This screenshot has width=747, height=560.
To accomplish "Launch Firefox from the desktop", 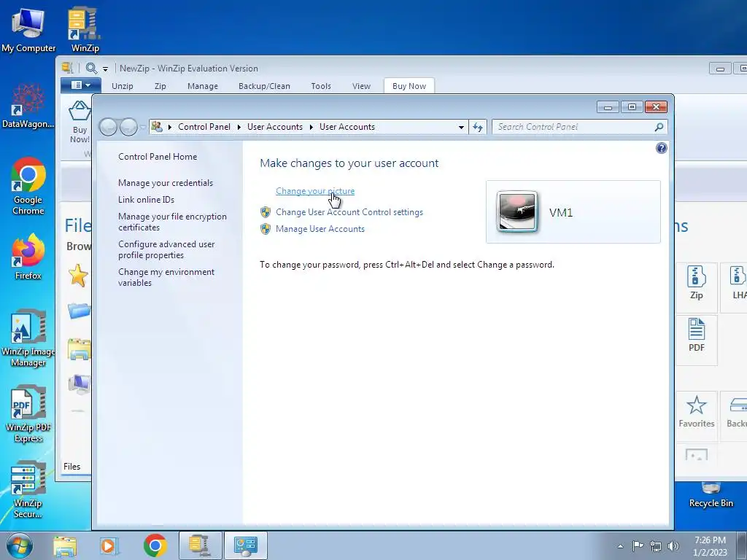I will tap(28, 257).
